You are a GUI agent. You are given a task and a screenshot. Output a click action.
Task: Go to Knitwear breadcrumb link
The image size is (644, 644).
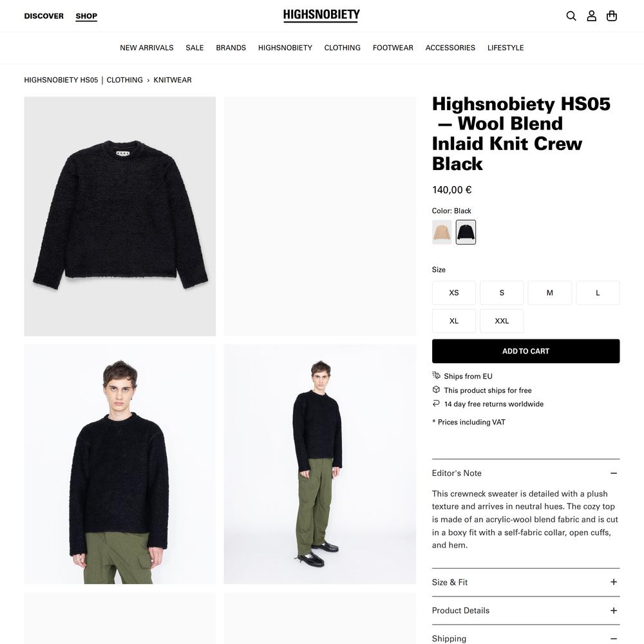click(173, 80)
